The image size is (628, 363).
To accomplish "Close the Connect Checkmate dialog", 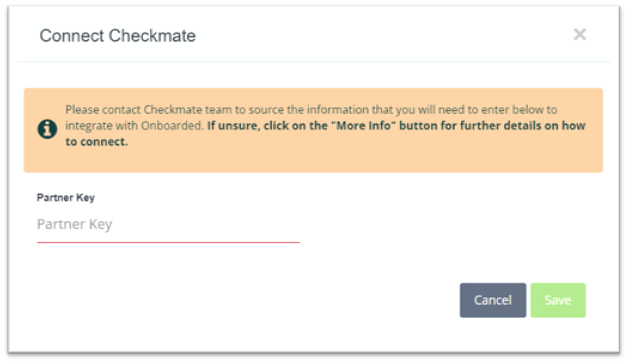I will [580, 34].
